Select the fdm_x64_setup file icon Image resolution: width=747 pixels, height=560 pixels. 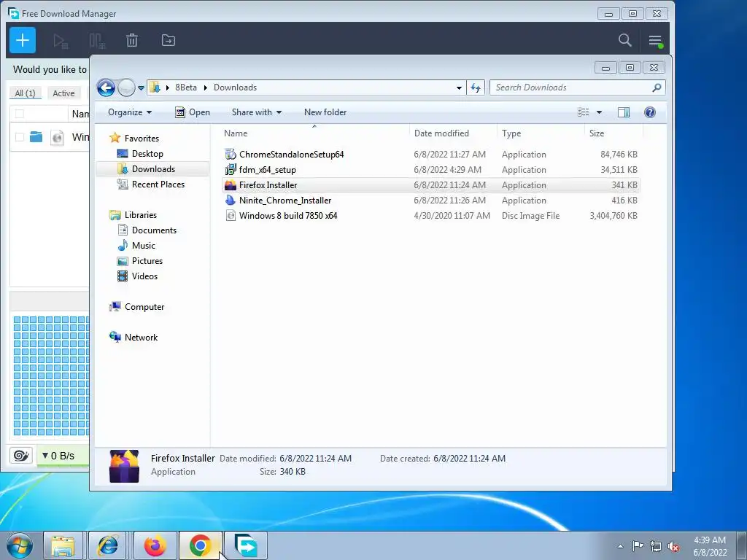(x=230, y=169)
